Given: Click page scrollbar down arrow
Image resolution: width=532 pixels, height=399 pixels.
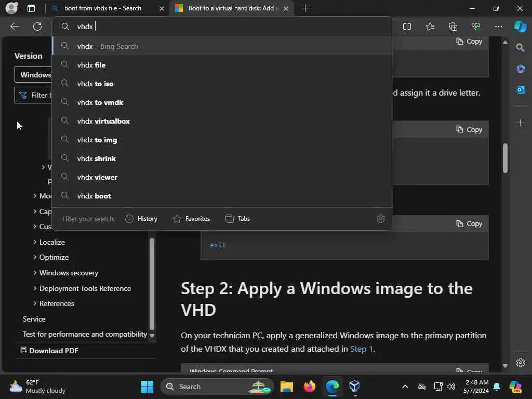Looking at the screenshot, I should 505,366.
